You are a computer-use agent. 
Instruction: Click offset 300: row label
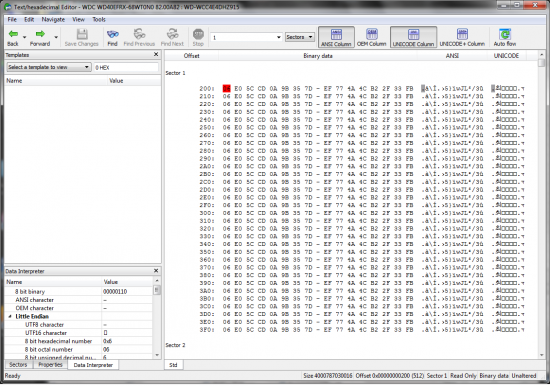(x=207, y=213)
